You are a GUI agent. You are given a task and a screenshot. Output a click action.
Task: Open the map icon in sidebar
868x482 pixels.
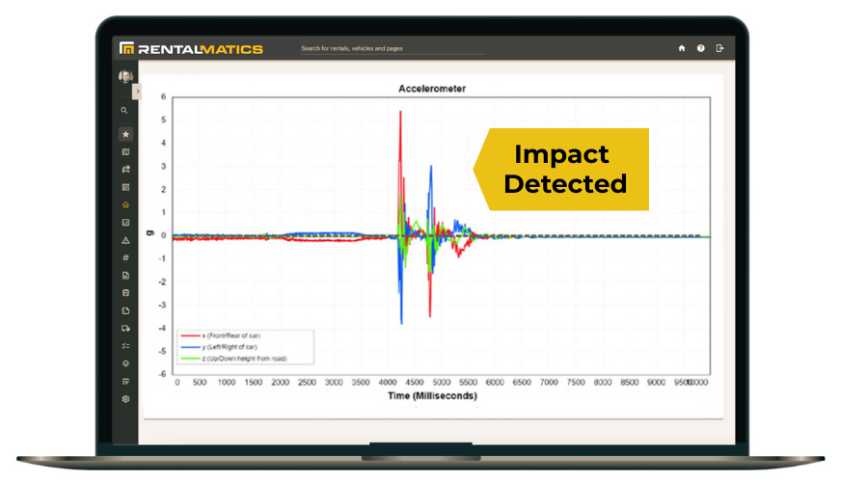[x=125, y=151]
